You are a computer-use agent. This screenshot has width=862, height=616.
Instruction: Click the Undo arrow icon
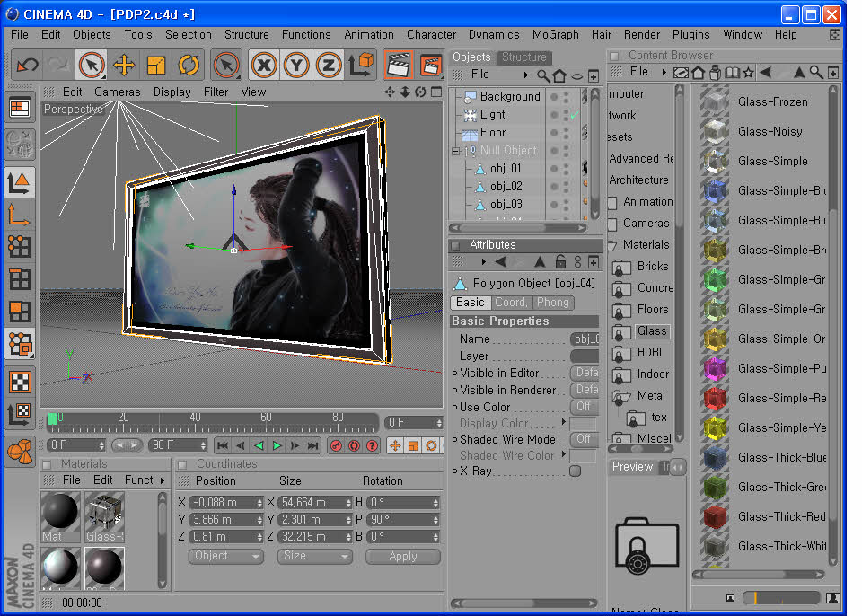27,66
